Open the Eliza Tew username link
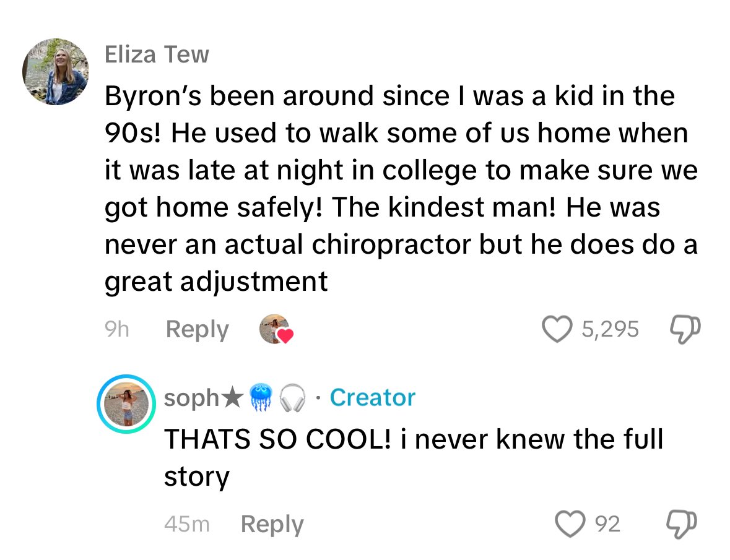This screenshot has width=730, height=560. coord(157,55)
